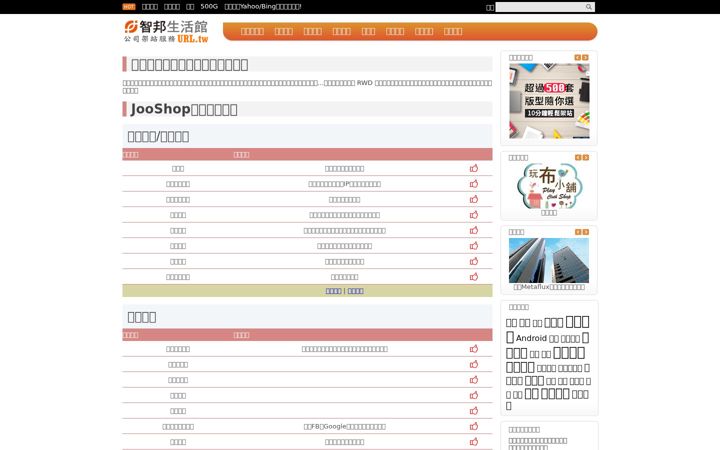Focus the search input field in top bar
This screenshot has height=450, width=720.
coord(540,7)
